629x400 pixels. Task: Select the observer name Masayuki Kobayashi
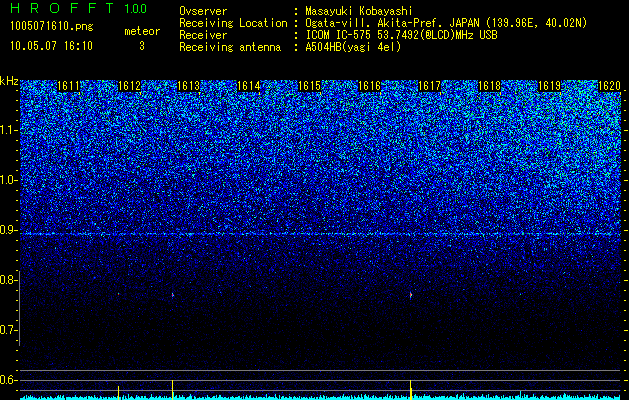click(359, 11)
